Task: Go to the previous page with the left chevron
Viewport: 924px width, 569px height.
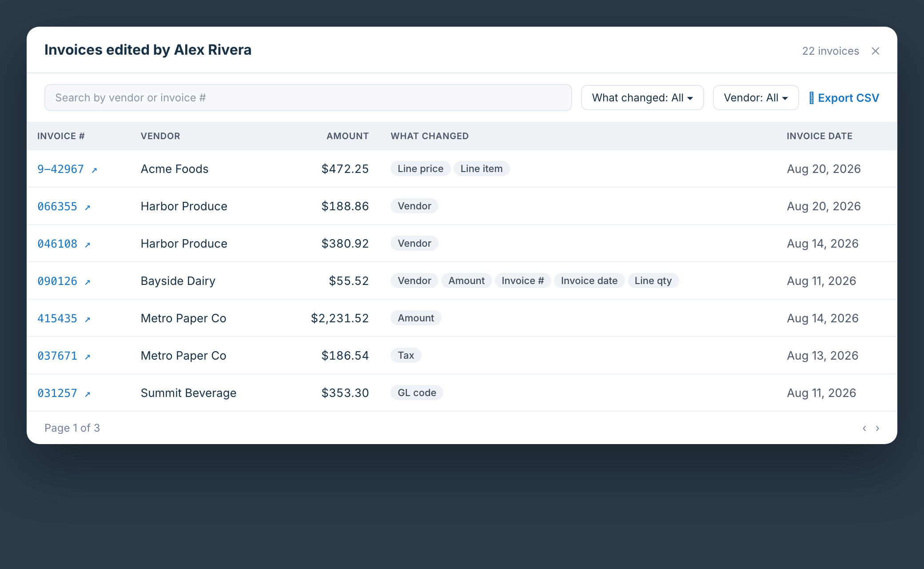Action: (x=864, y=428)
